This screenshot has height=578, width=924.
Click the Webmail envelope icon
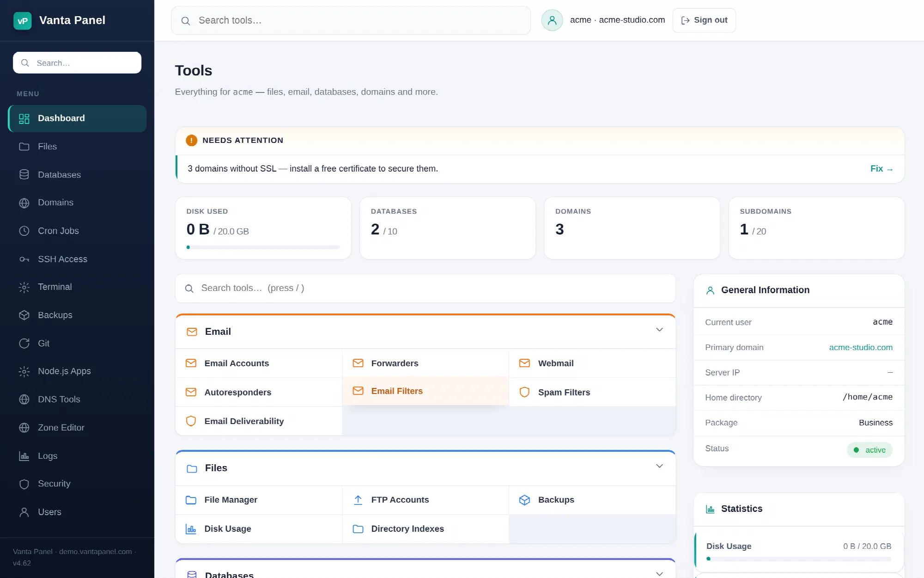coord(524,363)
